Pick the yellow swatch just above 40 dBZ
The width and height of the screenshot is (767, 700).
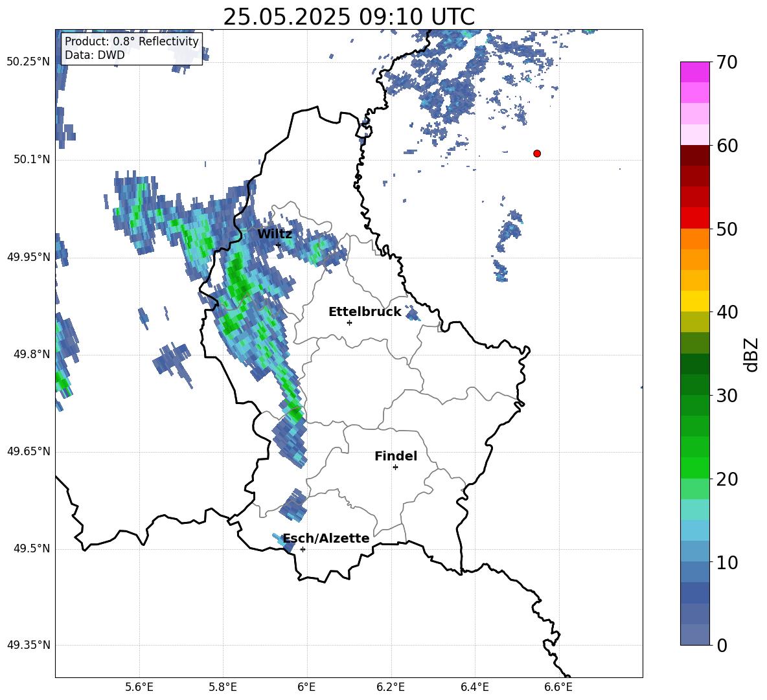tap(695, 301)
